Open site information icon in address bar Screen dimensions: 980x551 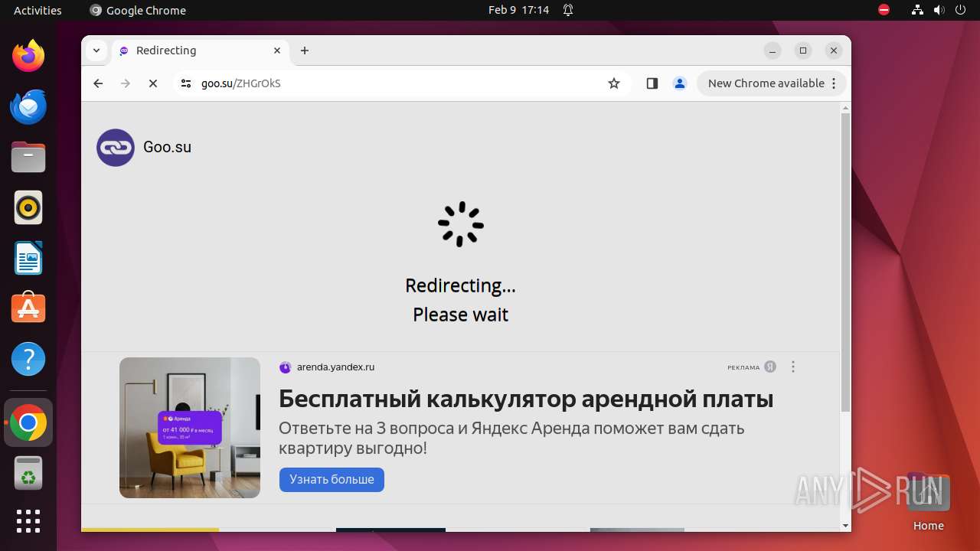pos(186,83)
